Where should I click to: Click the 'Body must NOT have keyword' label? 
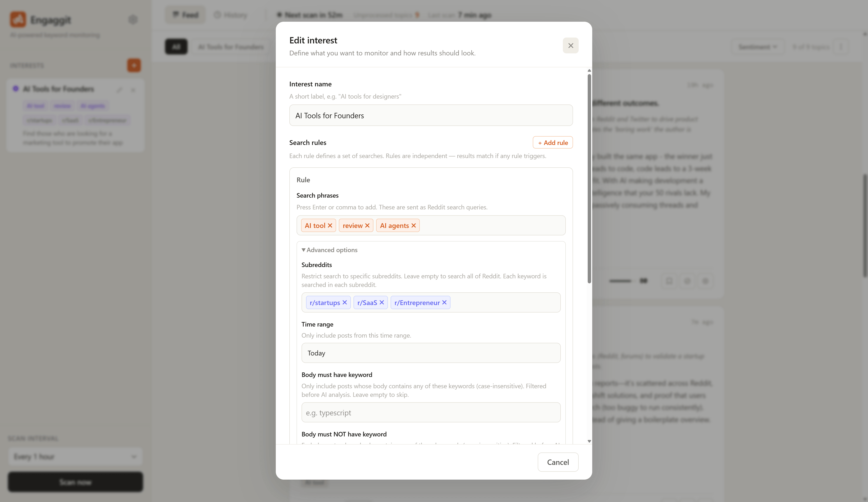pos(344,434)
